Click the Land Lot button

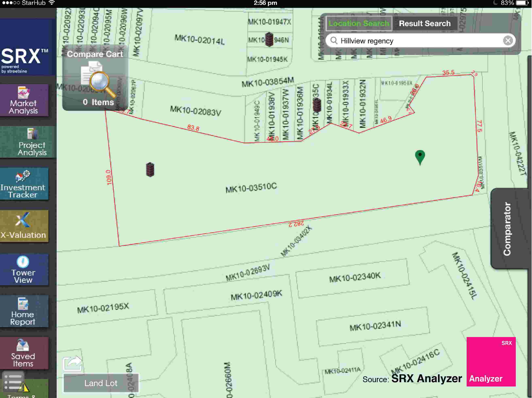click(101, 383)
